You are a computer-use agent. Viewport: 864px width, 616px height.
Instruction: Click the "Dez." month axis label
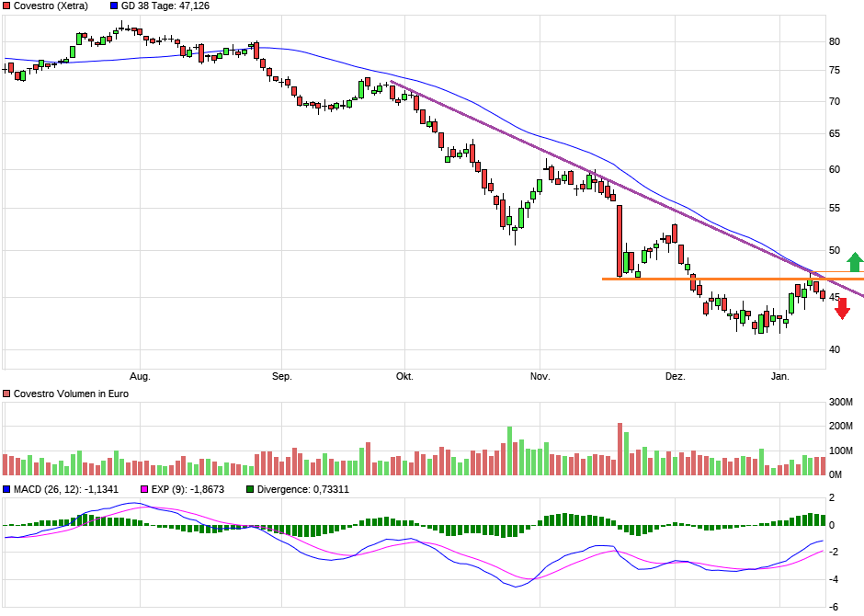pyautogui.click(x=675, y=377)
